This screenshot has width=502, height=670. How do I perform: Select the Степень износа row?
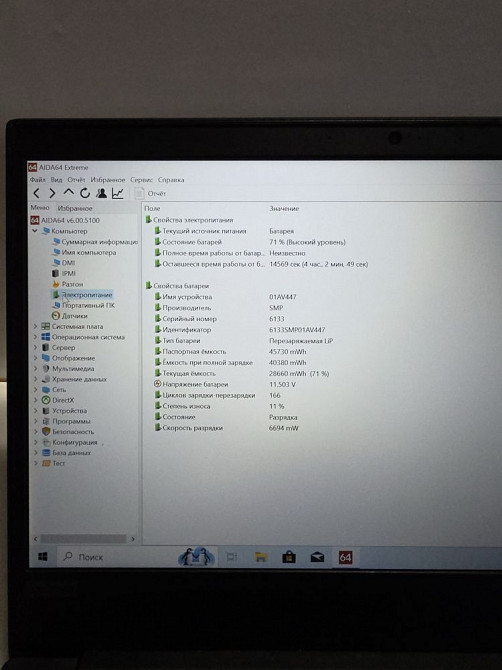tap(220, 406)
